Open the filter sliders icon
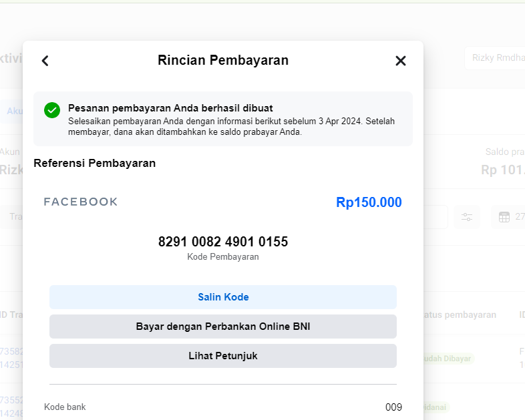 [x=467, y=217]
